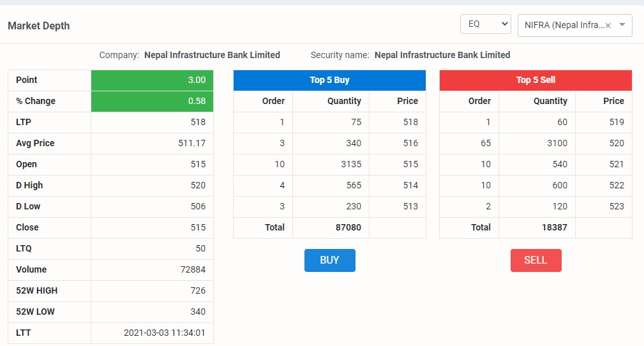Expand the NIFRA security dropdown arrow

622,25
